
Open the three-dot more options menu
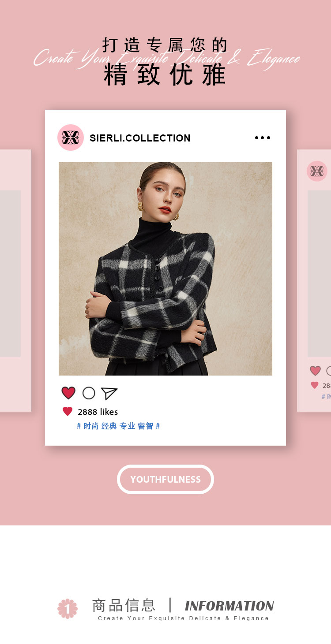(x=263, y=138)
